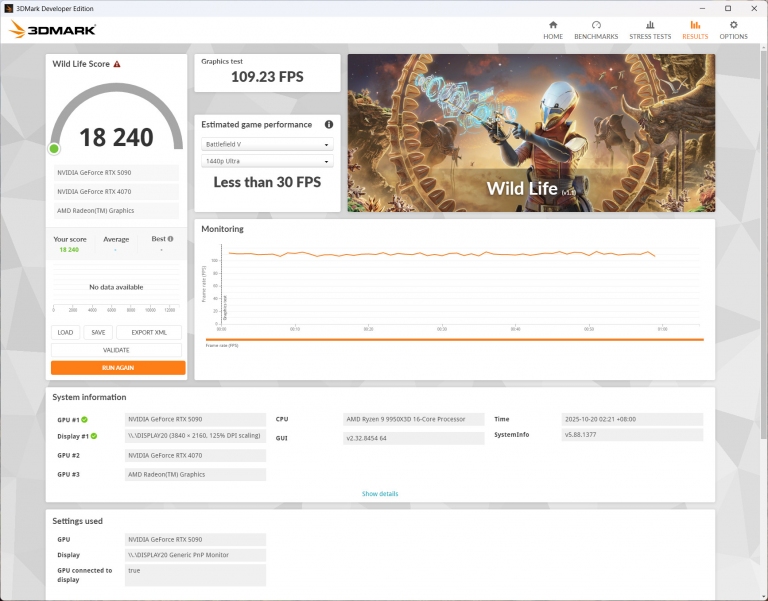Open Stress Tests bar chart icon

point(650,25)
